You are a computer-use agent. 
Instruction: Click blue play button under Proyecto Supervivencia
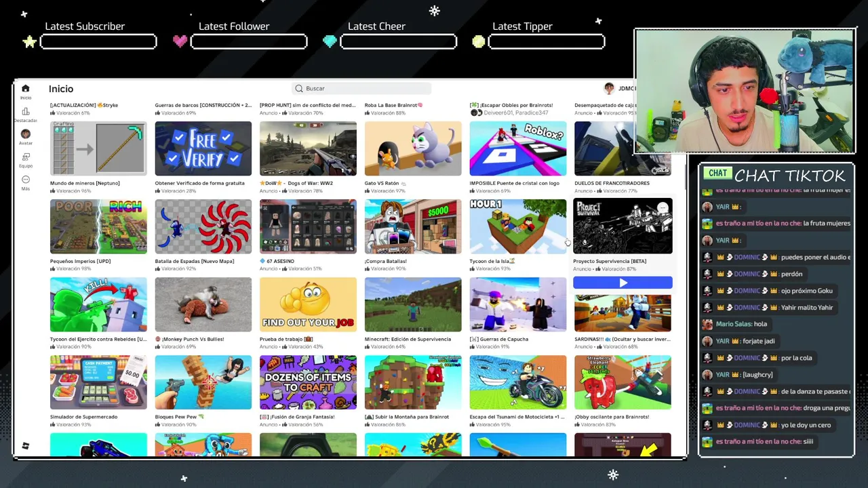pos(623,283)
